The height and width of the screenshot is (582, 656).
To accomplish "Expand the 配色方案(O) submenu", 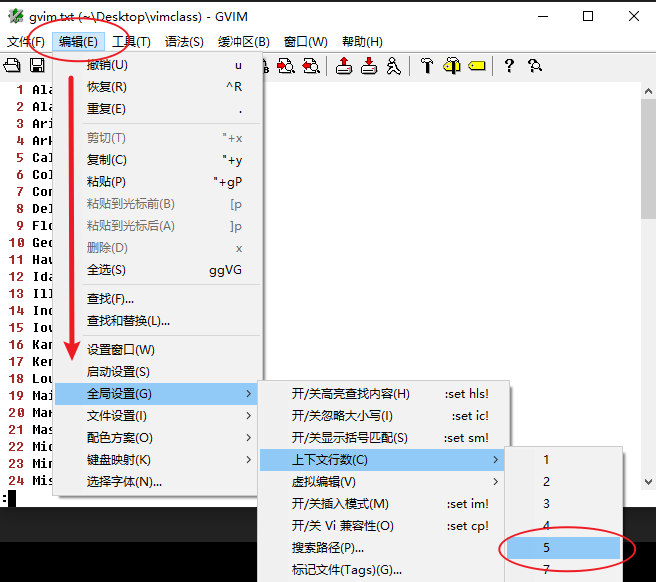I will 157,438.
